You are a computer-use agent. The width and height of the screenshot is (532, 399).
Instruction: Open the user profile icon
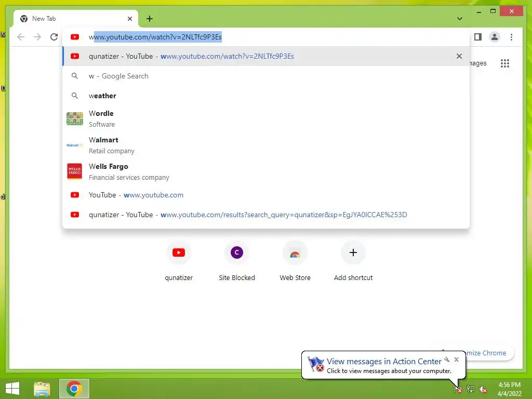[x=495, y=37]
